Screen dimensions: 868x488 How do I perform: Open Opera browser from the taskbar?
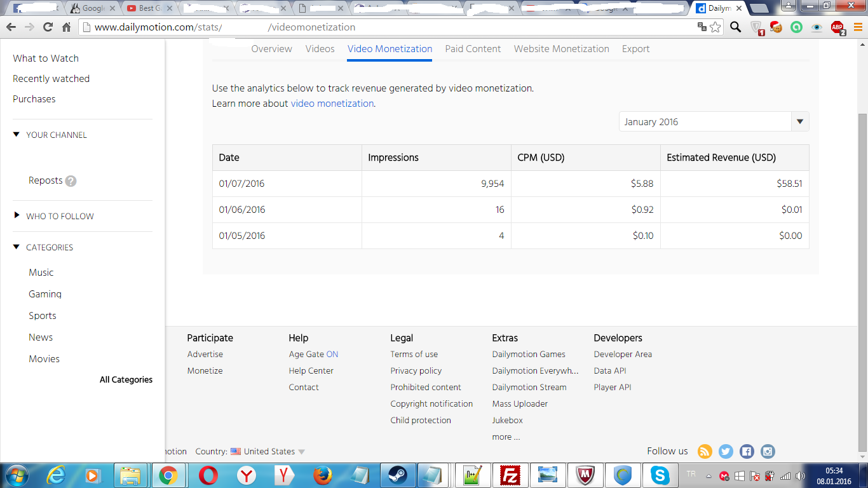(x=208, y=475)
